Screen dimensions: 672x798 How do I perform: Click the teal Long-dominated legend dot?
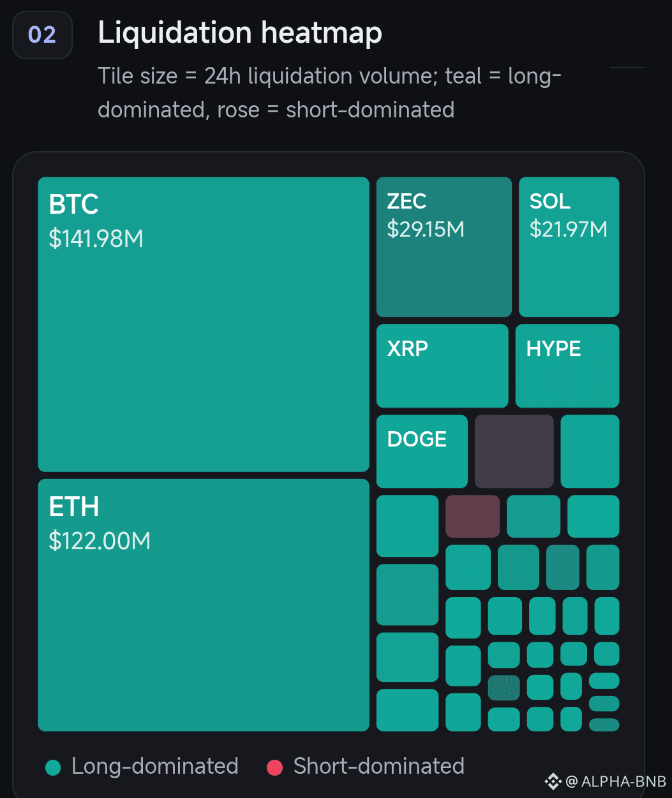tap(54, 767)
